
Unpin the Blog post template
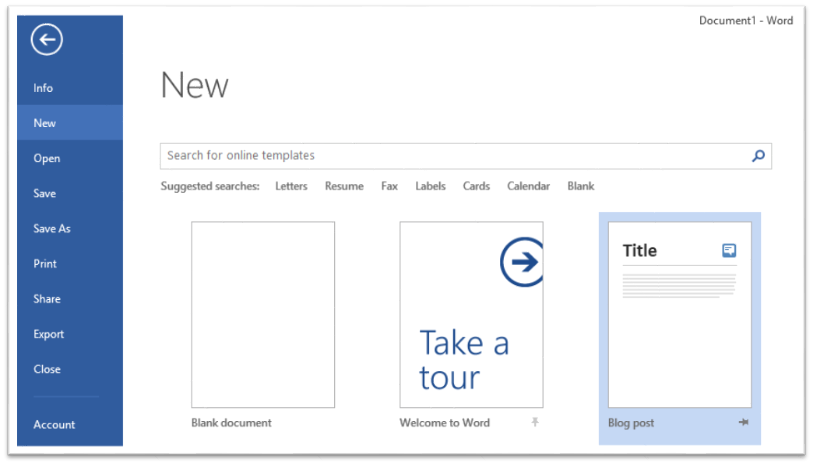(x=744, y=422)
